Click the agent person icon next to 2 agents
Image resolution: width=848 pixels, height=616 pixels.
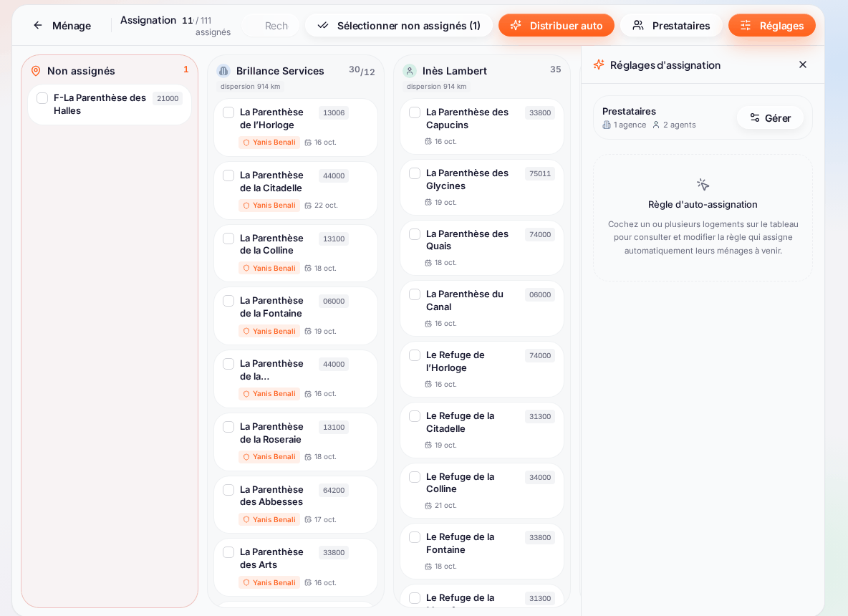point(656,125)
